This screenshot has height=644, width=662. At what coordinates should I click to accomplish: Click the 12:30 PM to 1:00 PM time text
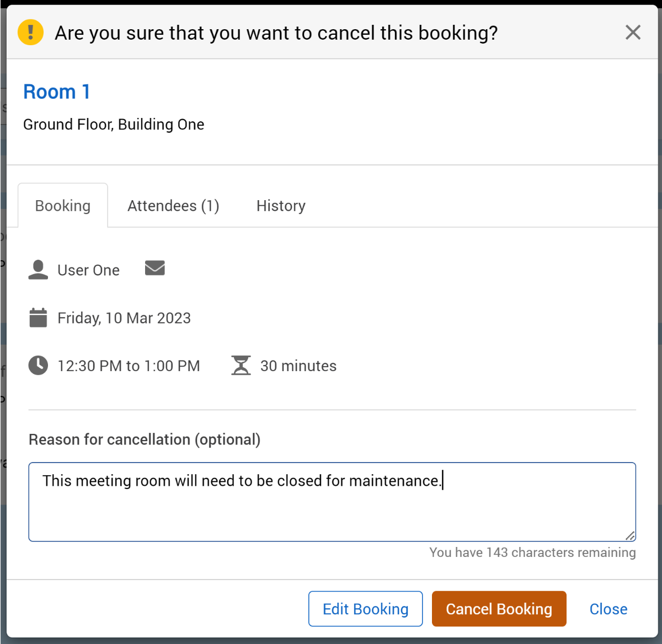(129, 366)
